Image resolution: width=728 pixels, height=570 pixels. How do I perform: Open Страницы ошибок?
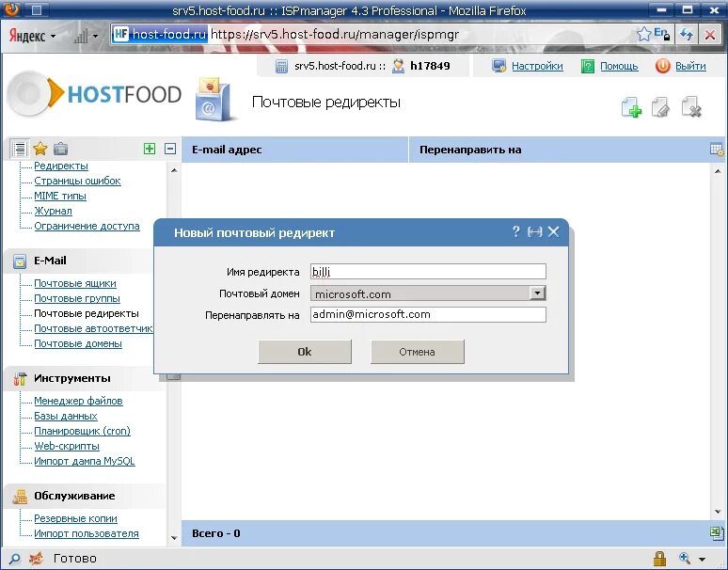pyautogui.click(x=77, y=181)
